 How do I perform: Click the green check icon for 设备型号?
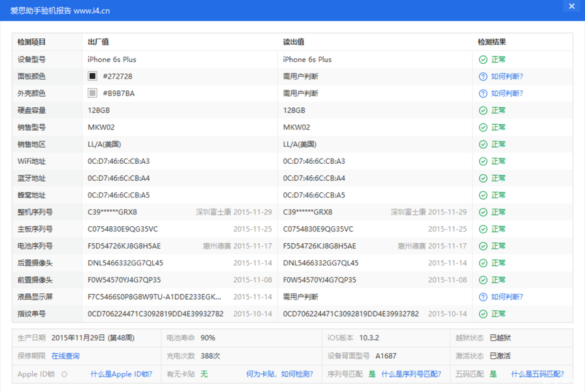tap(483, 60)
